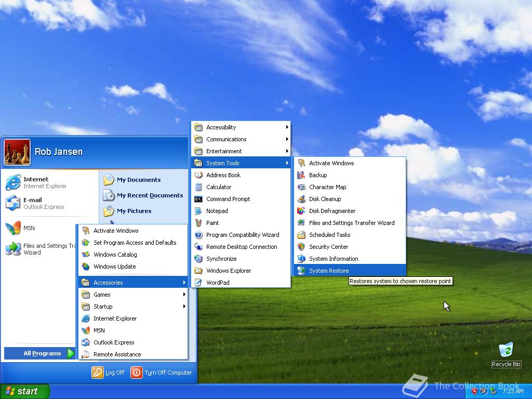Click Remote Desktop Connection icon

[198, 247]
